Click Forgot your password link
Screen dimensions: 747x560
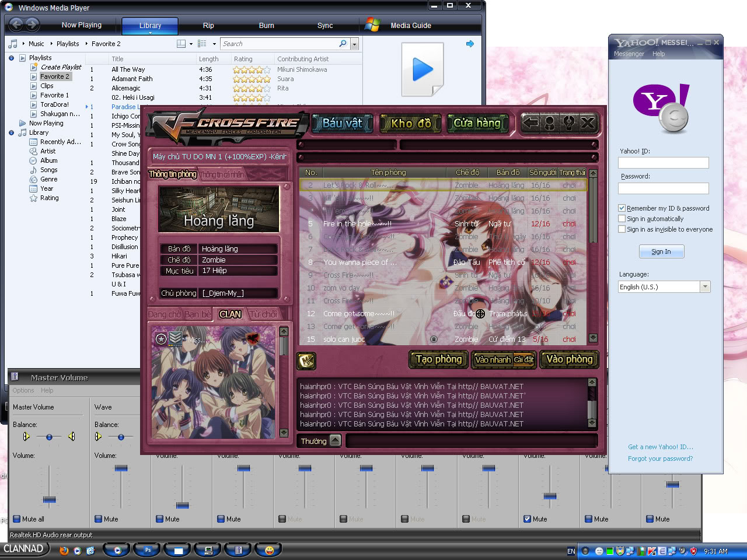point(661,459)
